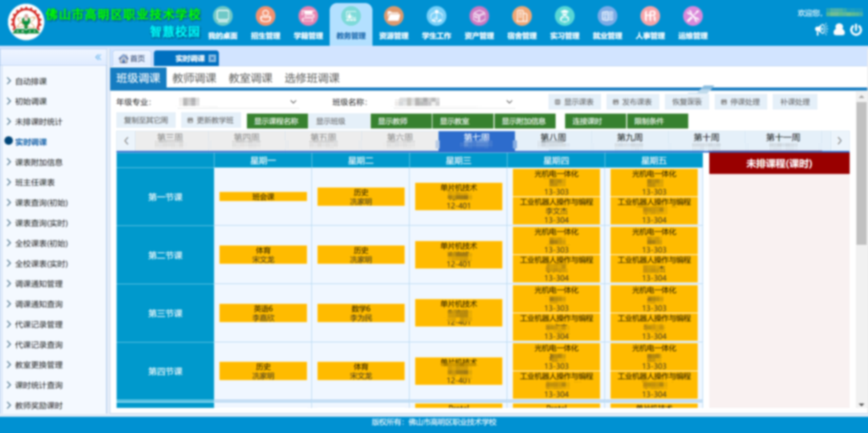Select 第八周 in week strip
Screen dimensions: 868x433
point(553,140)
